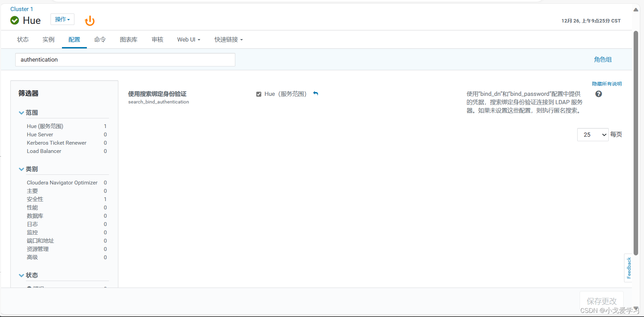Click the 保存更改 button
This screenshot has width=644, height=317.
point(601,301)
